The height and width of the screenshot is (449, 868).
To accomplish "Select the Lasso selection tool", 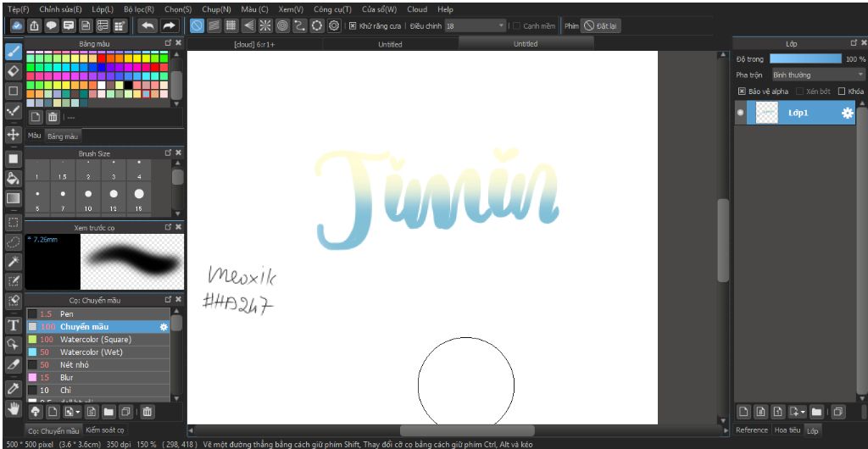I will [x=14, y=242].
